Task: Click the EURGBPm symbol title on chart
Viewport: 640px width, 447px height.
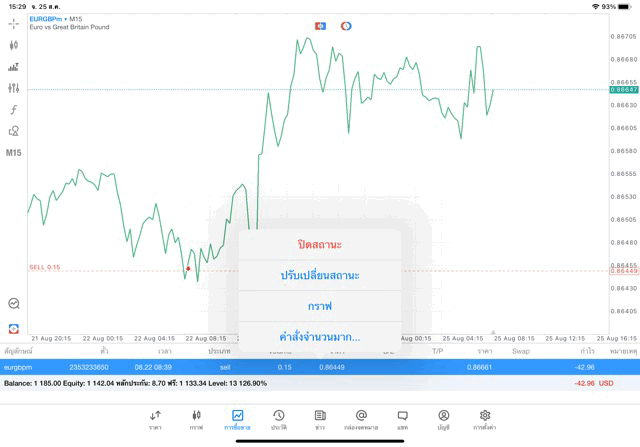Action: [x=49, y=18]
